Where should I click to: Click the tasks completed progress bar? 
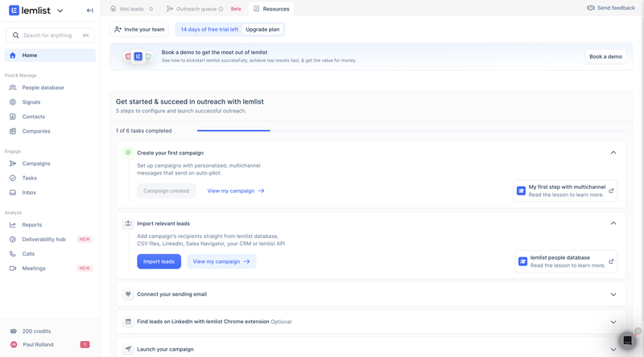point(411,130)
